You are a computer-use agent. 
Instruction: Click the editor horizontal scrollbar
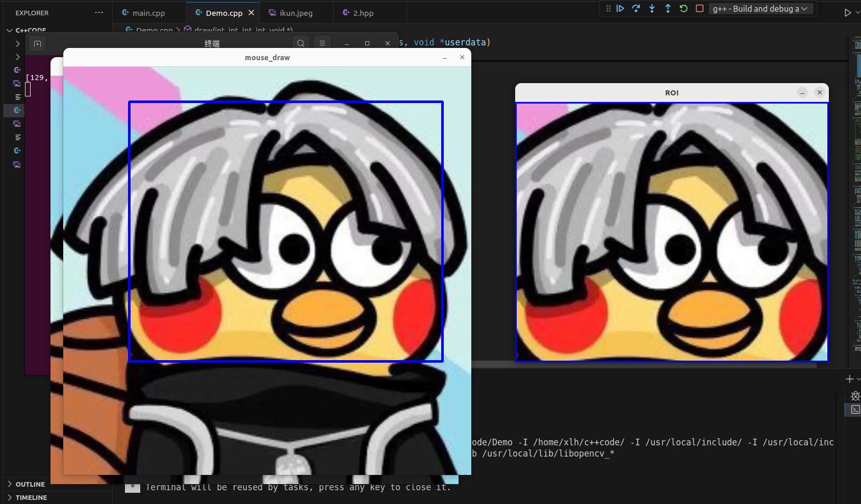[644, 365]
